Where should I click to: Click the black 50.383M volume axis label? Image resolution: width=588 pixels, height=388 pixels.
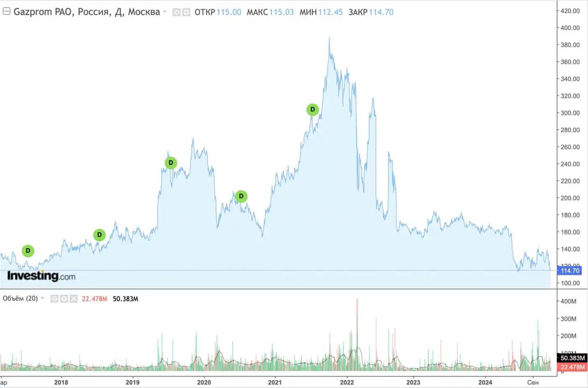tap(572, 358)
